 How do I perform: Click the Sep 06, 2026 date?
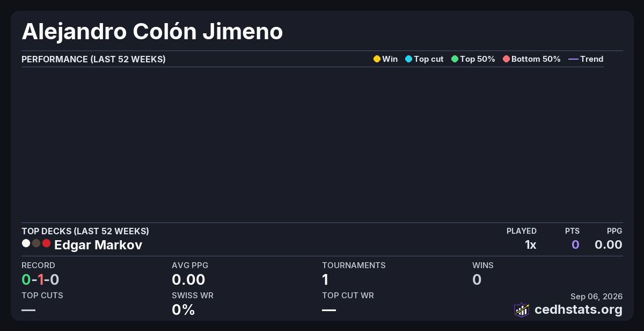click(x=596, y=296)
